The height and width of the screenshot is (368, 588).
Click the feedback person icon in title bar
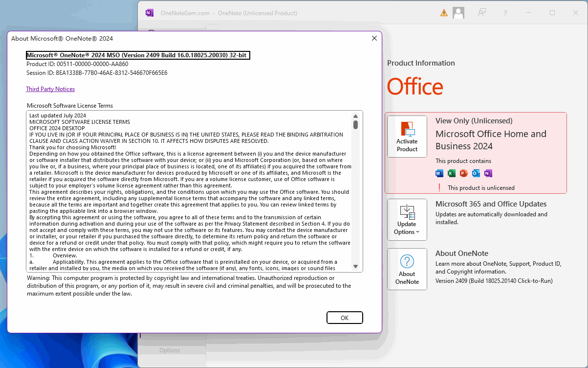482,13
